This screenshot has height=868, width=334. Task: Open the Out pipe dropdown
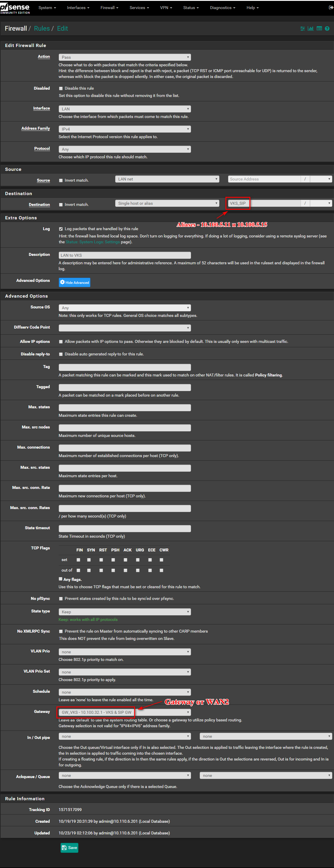(x=266, y=737)
